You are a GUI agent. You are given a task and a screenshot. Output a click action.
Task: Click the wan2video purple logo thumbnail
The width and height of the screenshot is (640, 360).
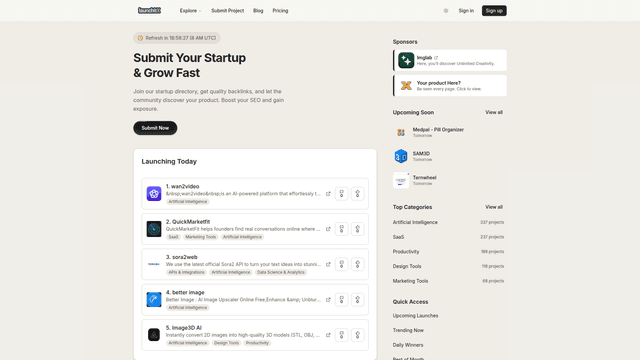[x=154, y=193]
